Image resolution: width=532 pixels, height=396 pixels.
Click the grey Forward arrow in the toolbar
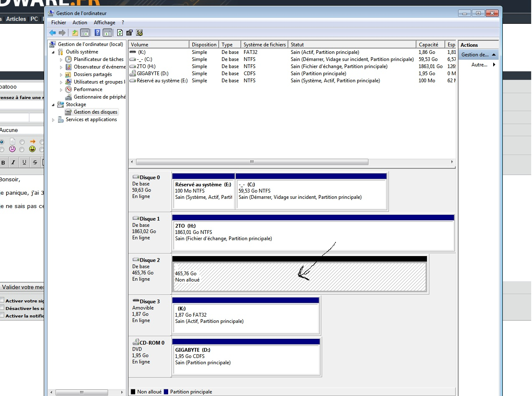pyautogui.click(x=62, y=33)
